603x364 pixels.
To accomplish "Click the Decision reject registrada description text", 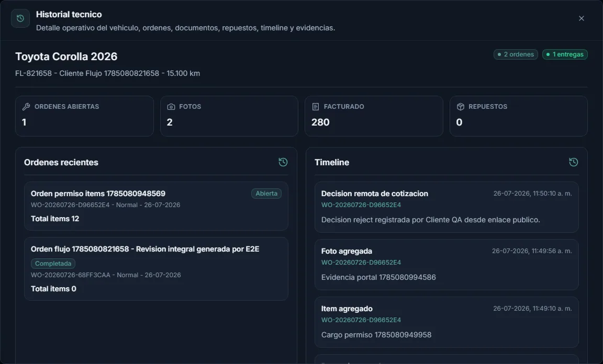I will click(430, 220).
